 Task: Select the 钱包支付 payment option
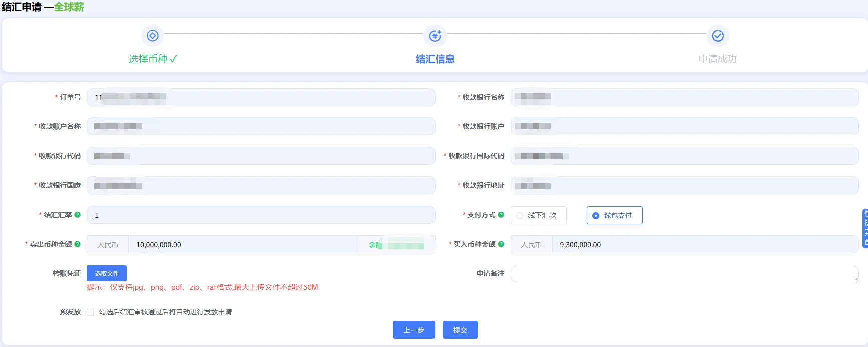pyautogui.click(x=614, y=215)
